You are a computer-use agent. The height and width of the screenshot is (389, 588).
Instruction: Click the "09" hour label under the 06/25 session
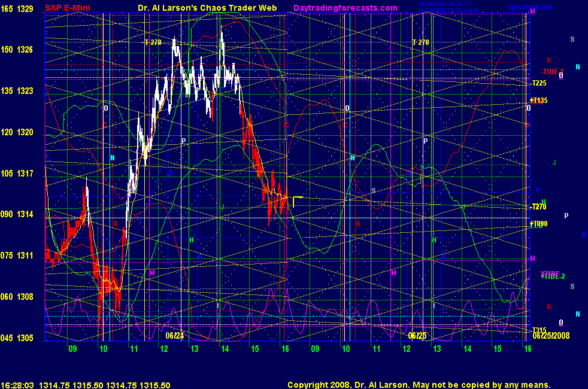coord(315,349)
